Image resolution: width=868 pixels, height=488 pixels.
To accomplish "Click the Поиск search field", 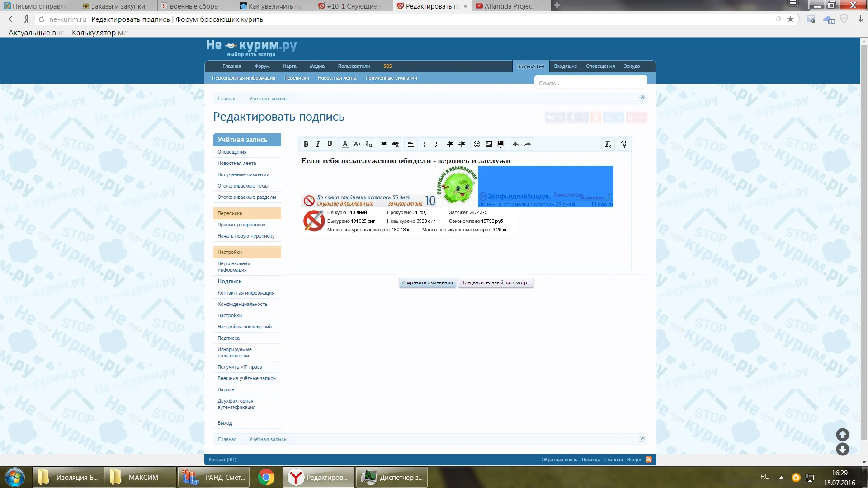I will click(590, 83).
